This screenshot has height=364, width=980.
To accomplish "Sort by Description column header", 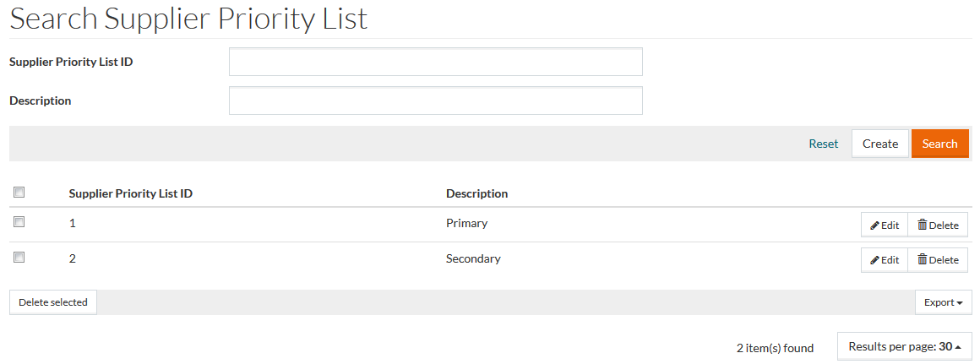I will tap(476, 193).
